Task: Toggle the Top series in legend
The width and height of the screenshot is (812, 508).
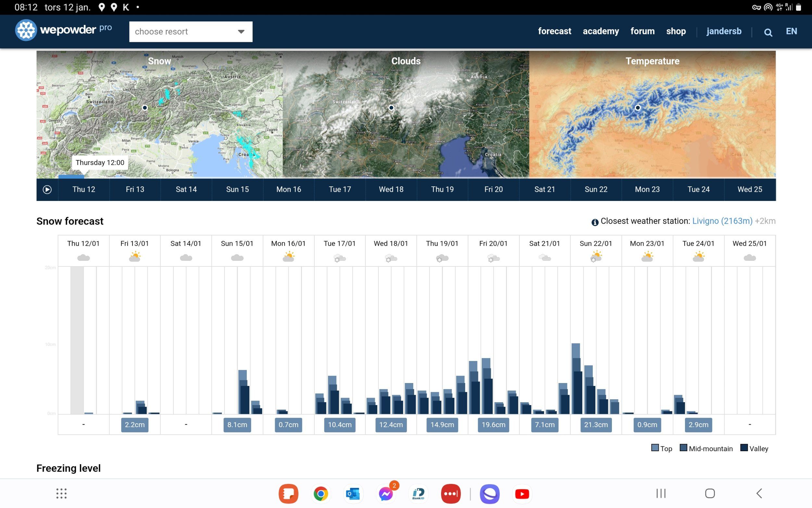Action: [661, 448]
